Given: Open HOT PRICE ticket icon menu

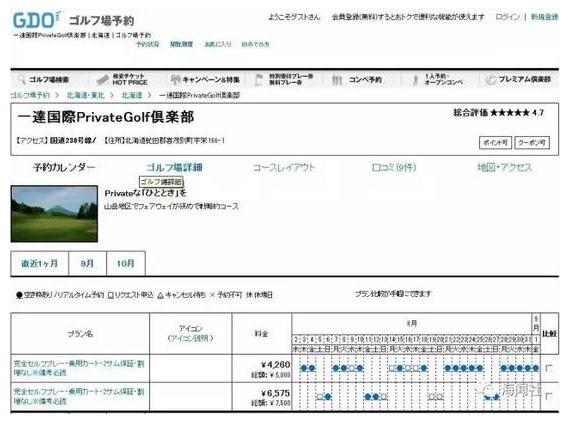Looking at the screenshot, I should (x=103, y=79).
